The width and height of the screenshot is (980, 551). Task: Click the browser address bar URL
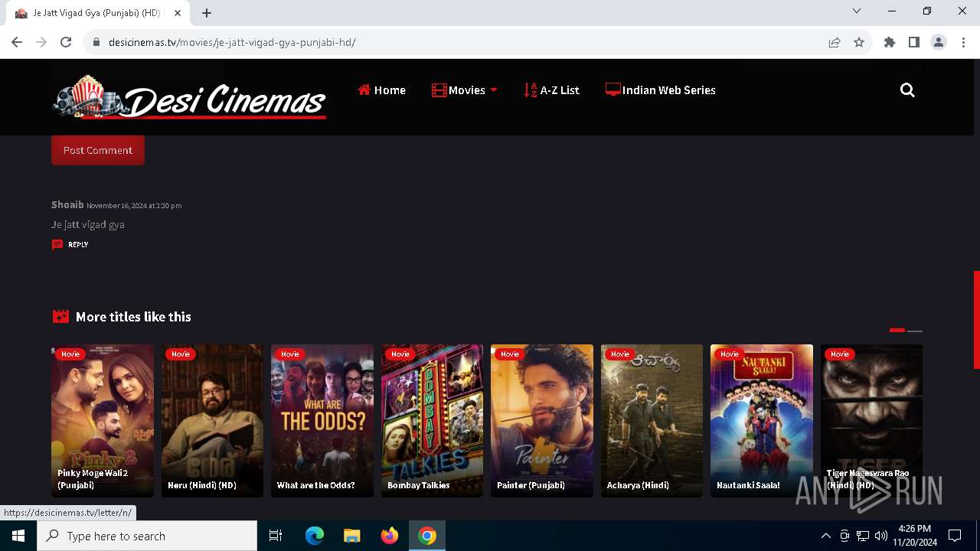tap(232, 42)
